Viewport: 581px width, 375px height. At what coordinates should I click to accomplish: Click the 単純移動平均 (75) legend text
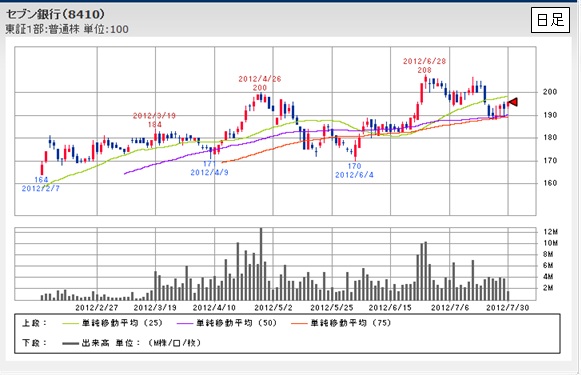351,323
